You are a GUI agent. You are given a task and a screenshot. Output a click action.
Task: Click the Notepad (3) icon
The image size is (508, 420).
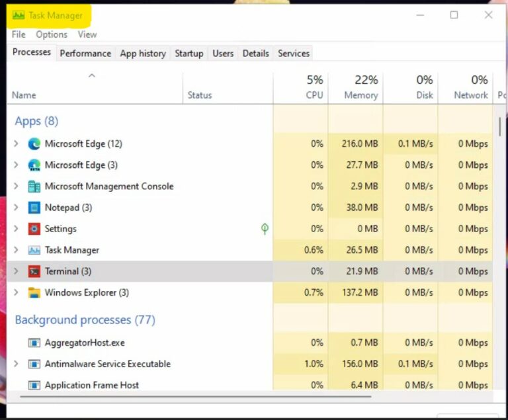(34, 208)
